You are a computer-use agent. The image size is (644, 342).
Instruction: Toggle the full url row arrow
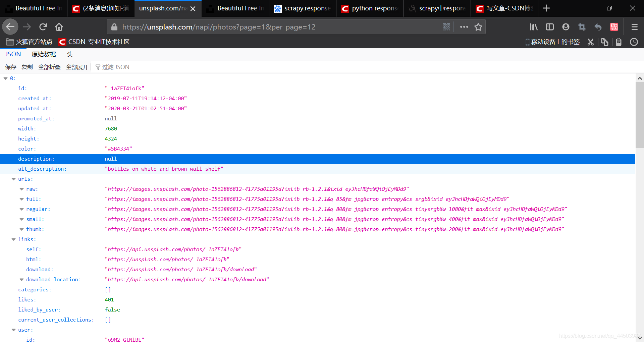click(22, 199)
